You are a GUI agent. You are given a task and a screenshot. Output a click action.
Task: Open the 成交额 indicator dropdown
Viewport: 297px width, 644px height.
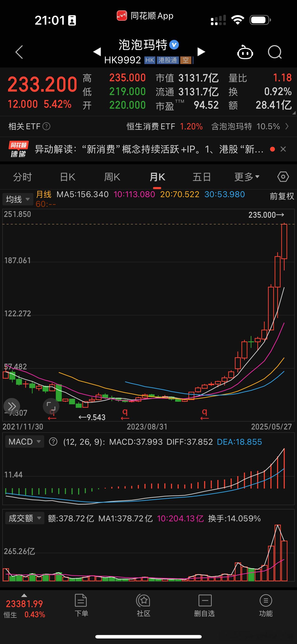point(24,518)
